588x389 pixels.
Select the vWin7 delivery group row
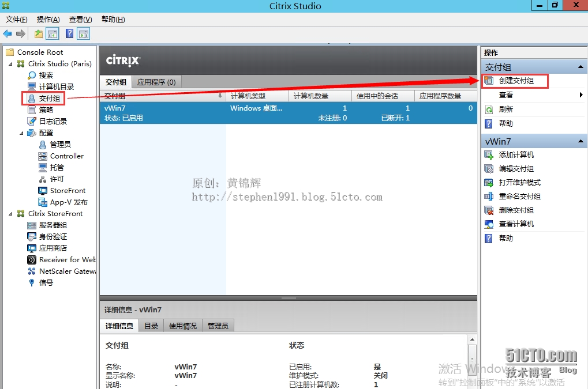pos(289,113)
